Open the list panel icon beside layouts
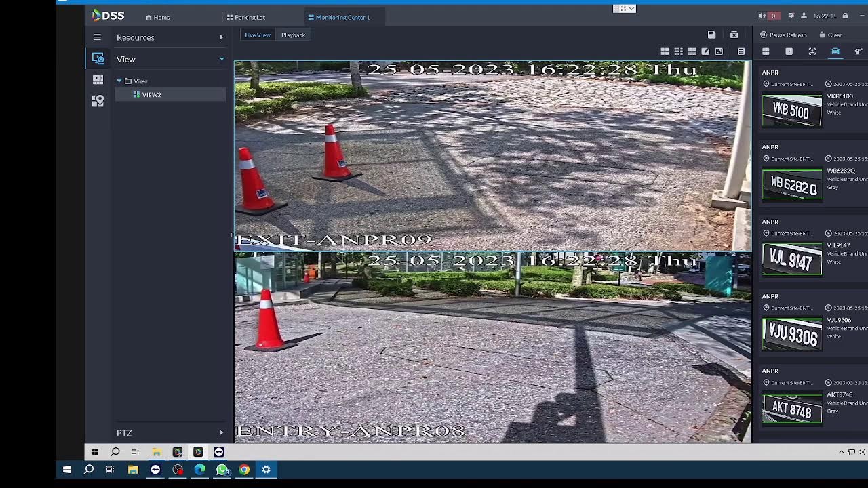Viewport: 868px width, 488px height. pyautogui.click(x=741, y=52)
